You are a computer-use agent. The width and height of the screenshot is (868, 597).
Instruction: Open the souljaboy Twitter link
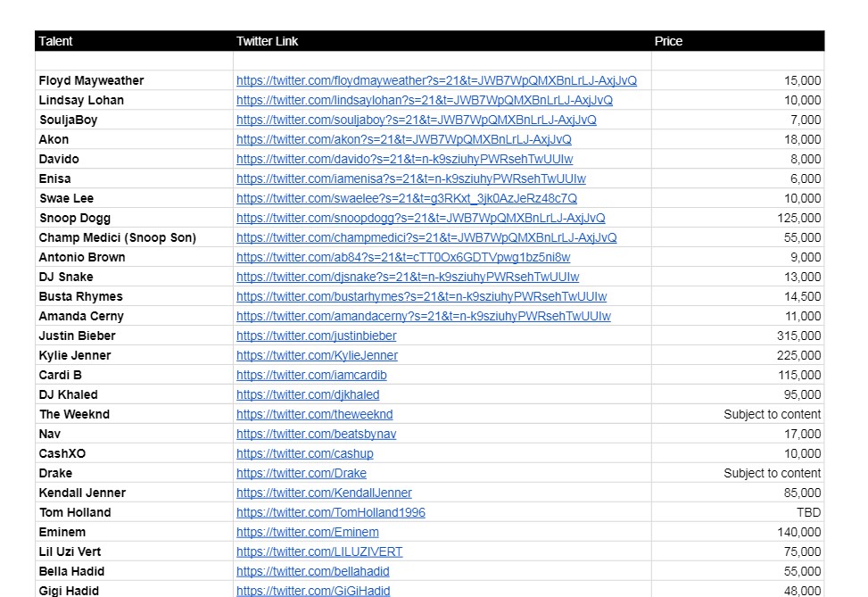pos(417,120)
